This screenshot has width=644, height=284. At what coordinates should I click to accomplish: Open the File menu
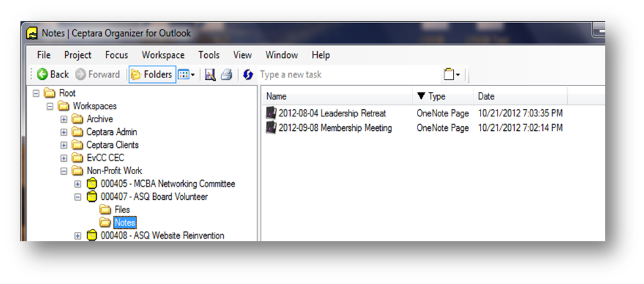coord(43,55)
